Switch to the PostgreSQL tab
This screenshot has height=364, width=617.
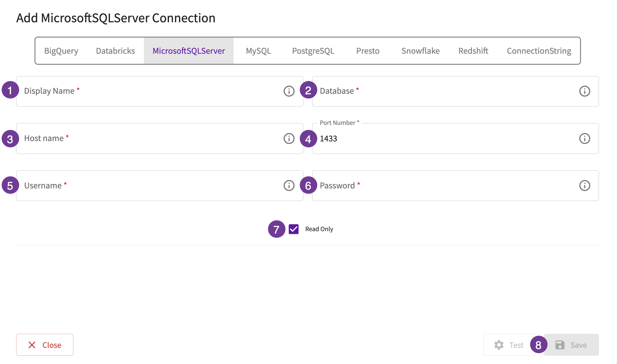click(x=313, y=51)
